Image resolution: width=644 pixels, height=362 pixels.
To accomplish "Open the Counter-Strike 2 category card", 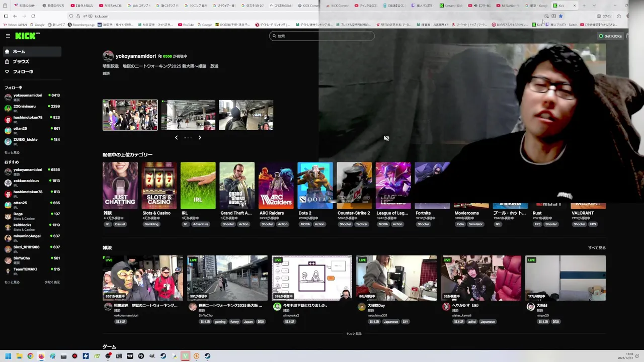I will click(354, 186).
